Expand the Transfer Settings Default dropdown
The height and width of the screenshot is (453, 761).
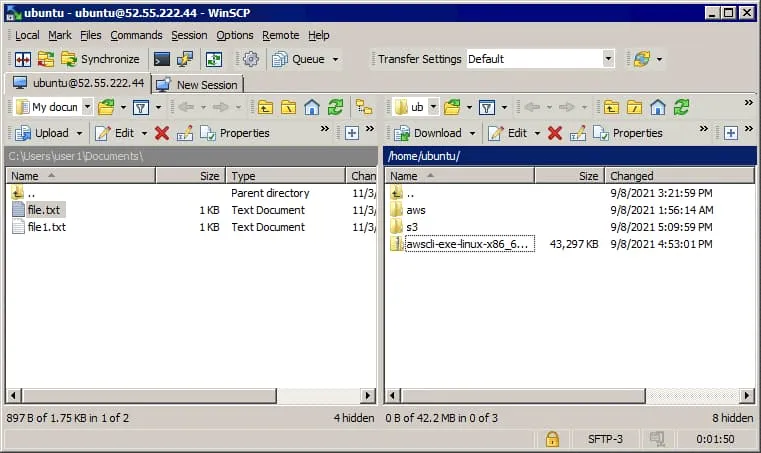pyautogui.click(x=607, y=59)
